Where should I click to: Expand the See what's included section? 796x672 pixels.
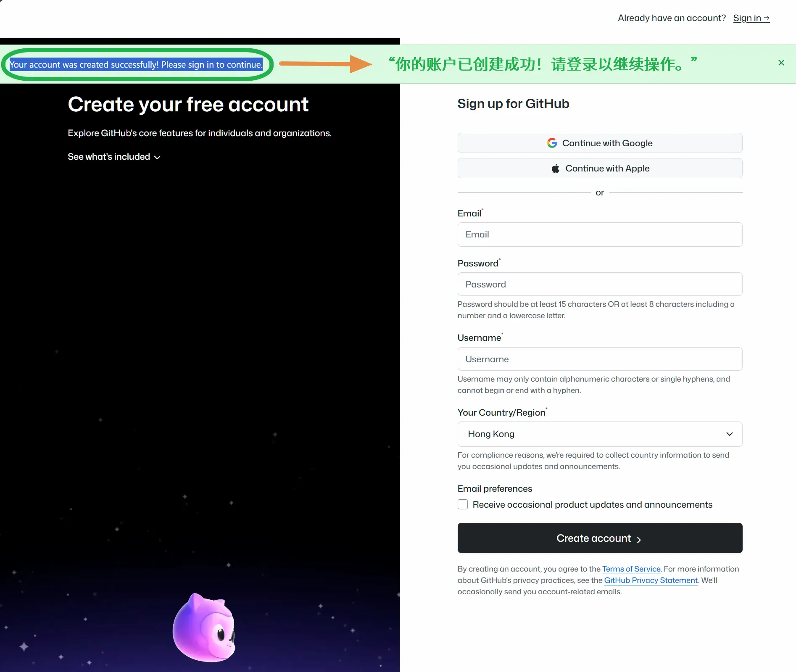(x=114, y=156)
